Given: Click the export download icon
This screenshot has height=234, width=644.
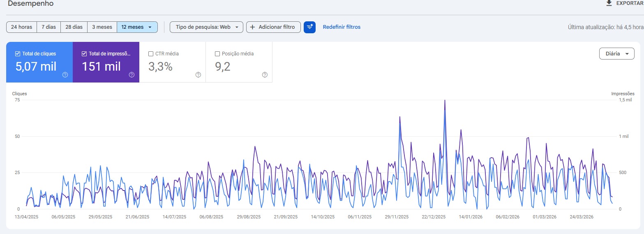Looking at the screenshot, I should 609,3.
